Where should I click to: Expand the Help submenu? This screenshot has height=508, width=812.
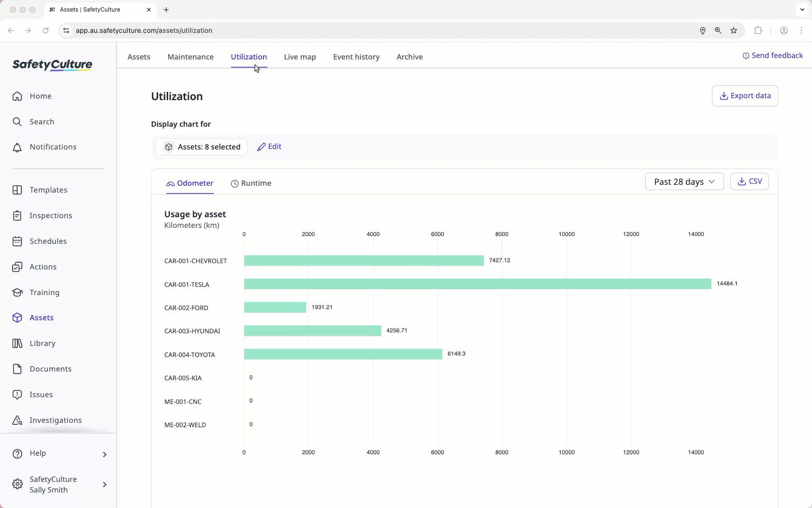click(104, 454)
